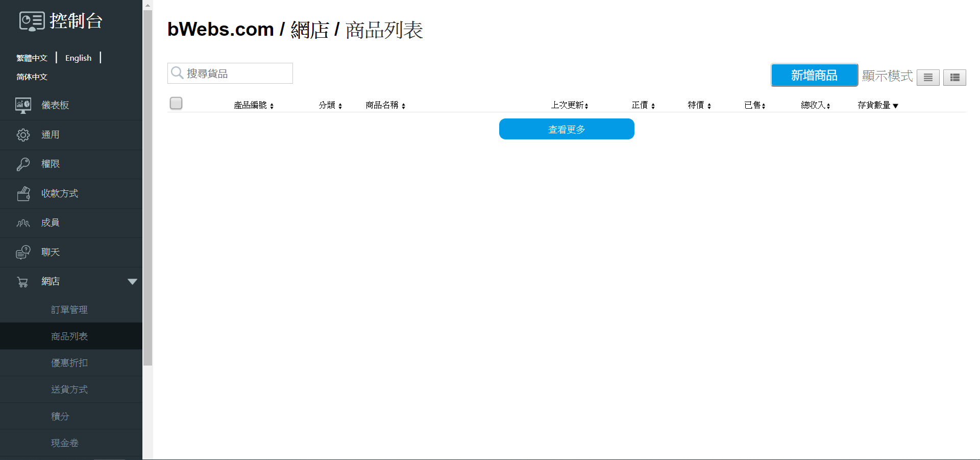Switch to compact list display mode icon
The width and height of the screenshot is (980, 460).
[927, 78]
